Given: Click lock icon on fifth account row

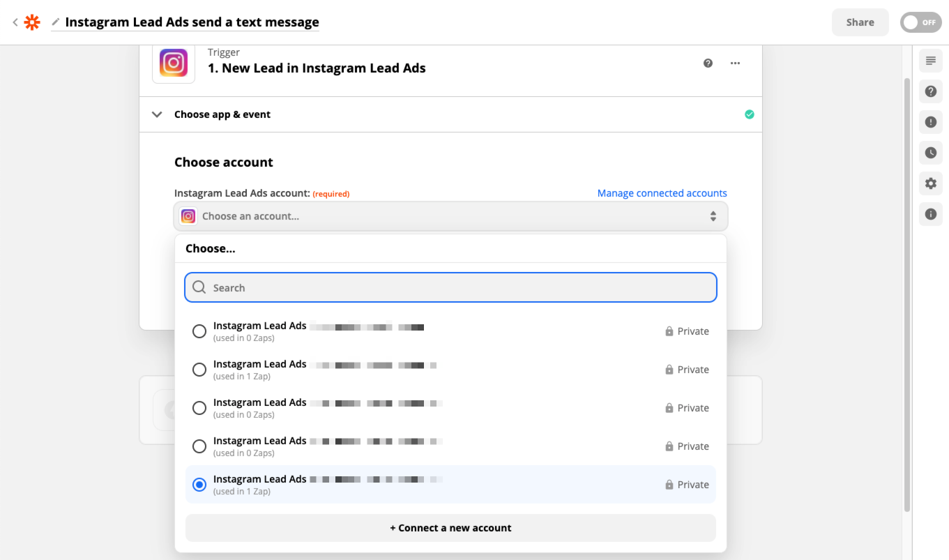Looking at the screenshot, I should [669, 485].
